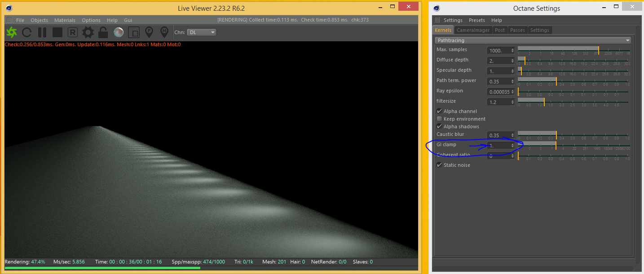Open the Help menu in Live Viewer
The height and width of the screenshot is (274, 644).
click(112, 20)
